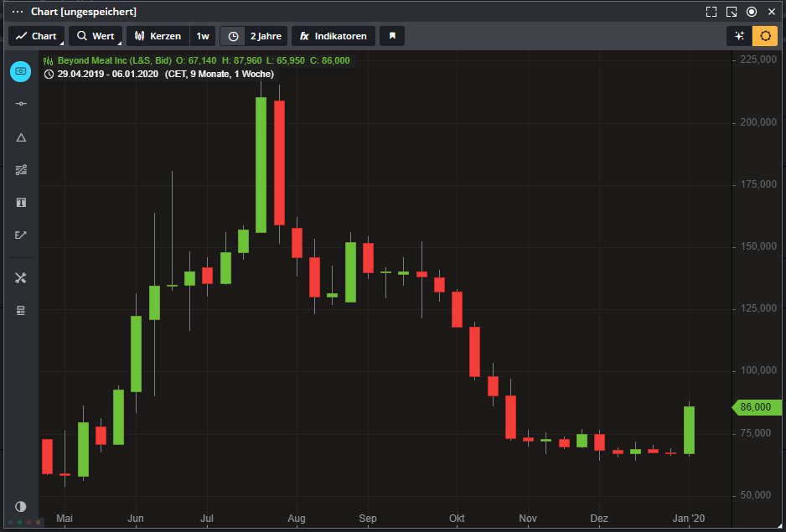
Task: Expand the Chart dropdown menu
Action: [37, 36]
